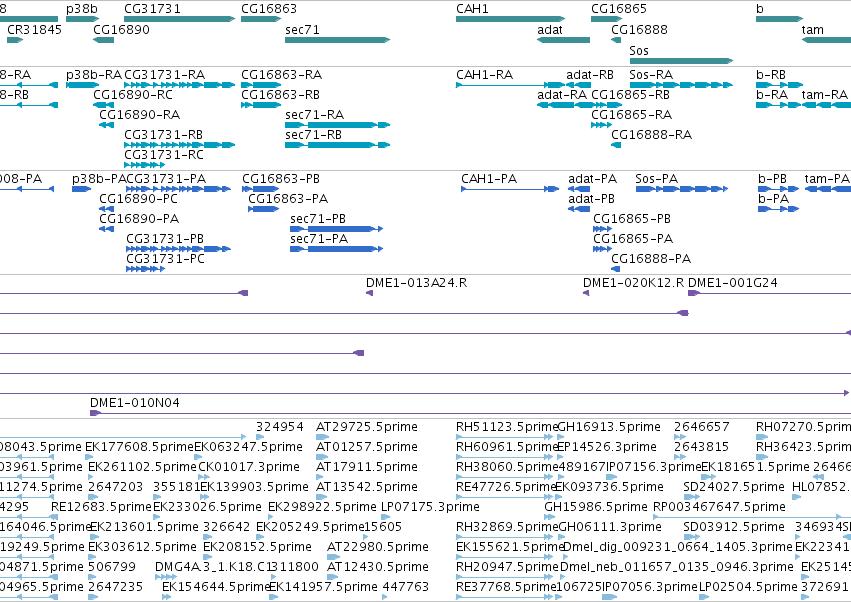Click protein adat-PB glyph
851x602 pixels.
click(x=579, y=209)
